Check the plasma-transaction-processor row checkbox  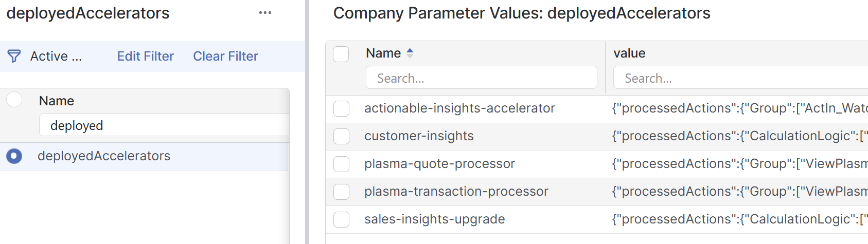point(341,192)
